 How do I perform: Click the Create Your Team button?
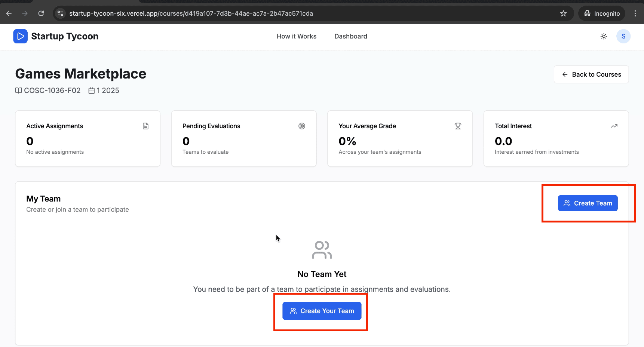click(322, 311)
